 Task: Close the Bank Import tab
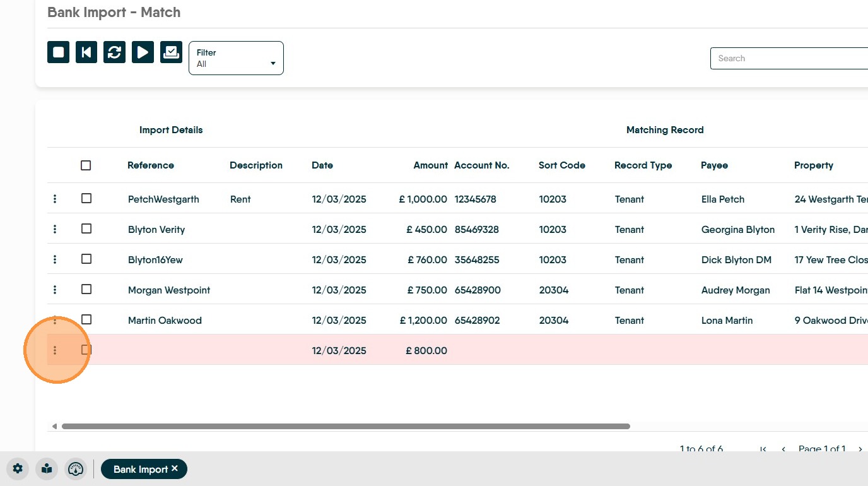[x=175, y=468]
